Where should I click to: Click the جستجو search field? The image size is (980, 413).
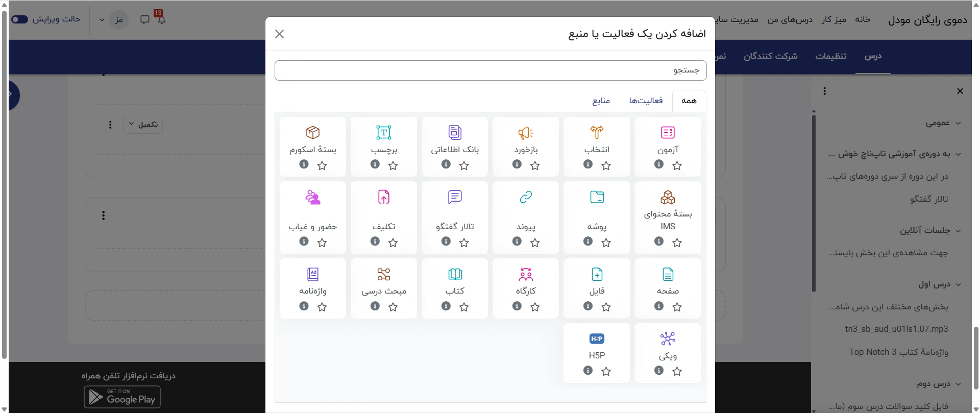[491, 70]
